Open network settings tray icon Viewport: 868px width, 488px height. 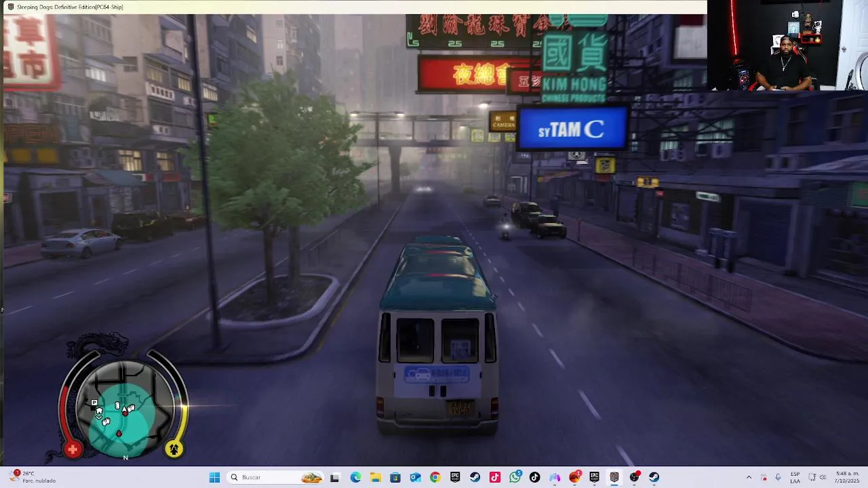[812, 477]
